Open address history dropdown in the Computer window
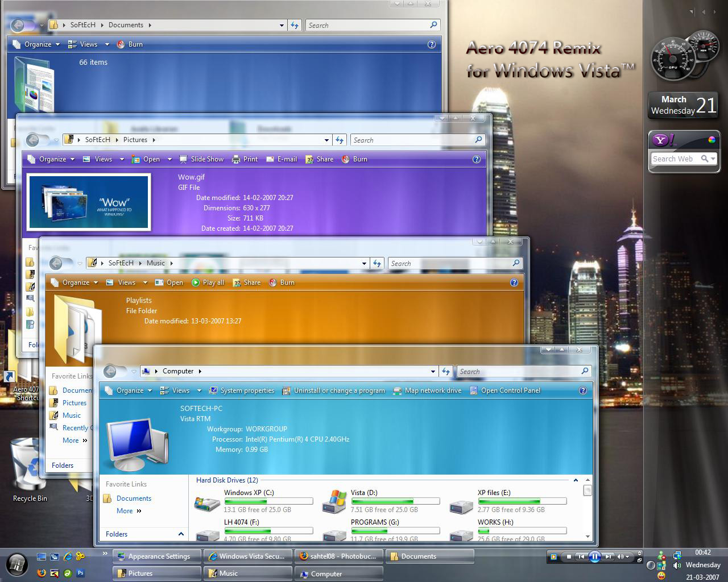This screenshot has height=582, width=728. [x=433, y=371]
